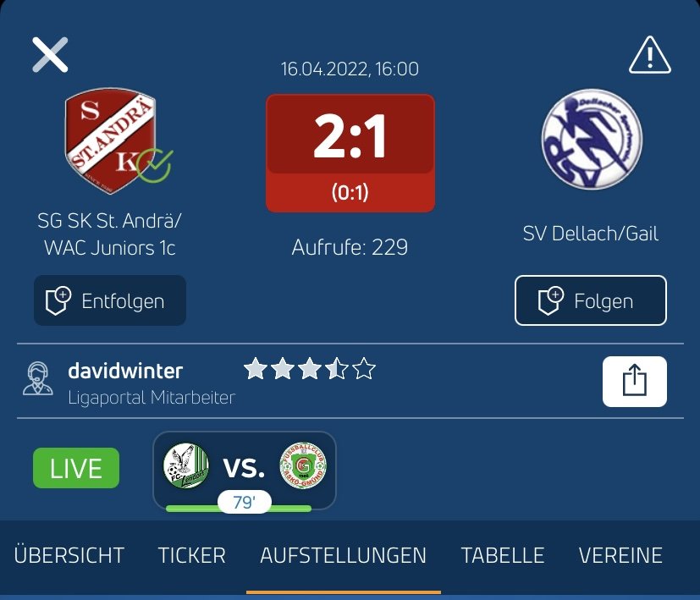This screenshot has height=600, width=700.
Task: Follow SV Dellach/Gail with Folgen
Action: pyautogui.click(x=591, y=300)
